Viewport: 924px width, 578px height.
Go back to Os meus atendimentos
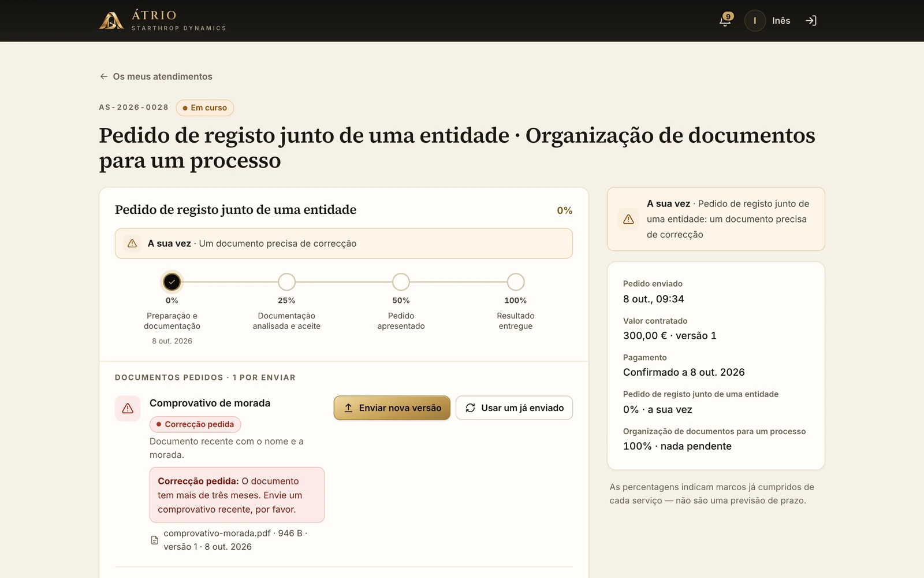tap(156, 76)
